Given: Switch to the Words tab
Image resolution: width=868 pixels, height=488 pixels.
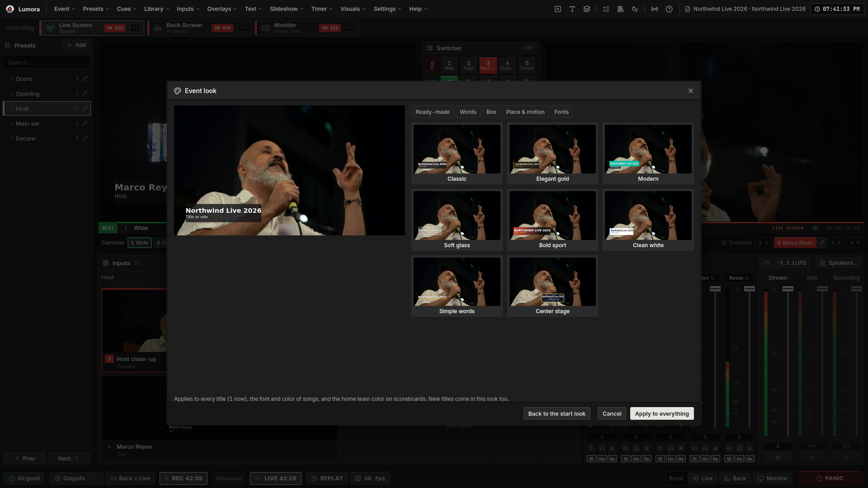Looking at the screenshot, I should tap(468, 112).
